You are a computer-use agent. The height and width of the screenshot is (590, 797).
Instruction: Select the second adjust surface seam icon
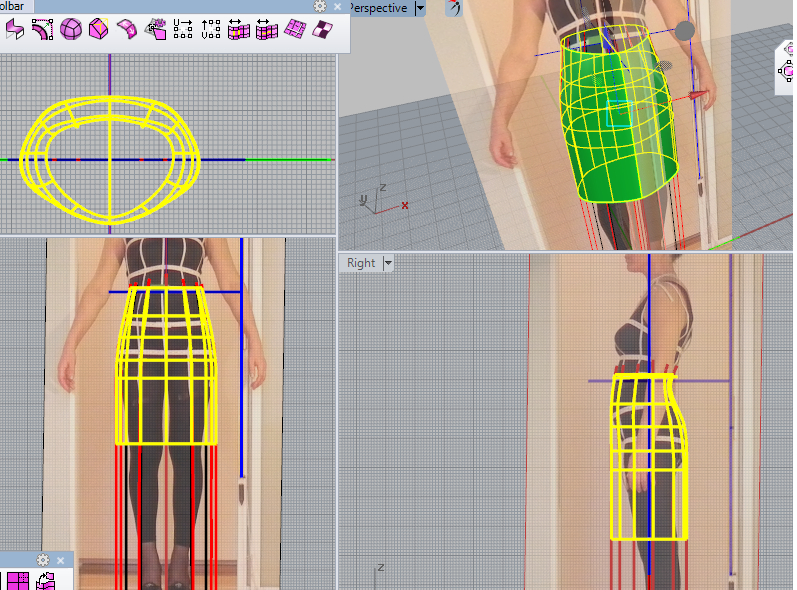267,29
